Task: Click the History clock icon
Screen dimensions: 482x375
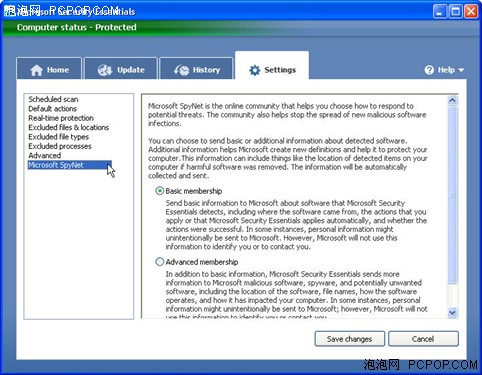Action: [182, 70]
